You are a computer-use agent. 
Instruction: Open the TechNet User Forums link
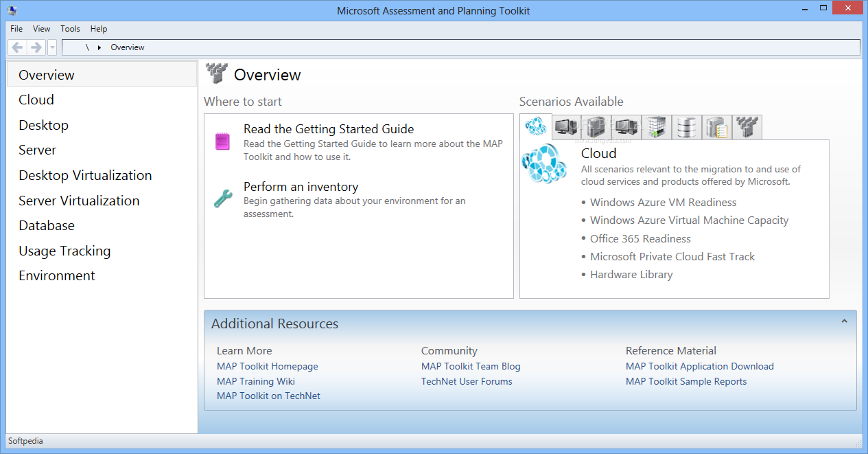(467, 381)
